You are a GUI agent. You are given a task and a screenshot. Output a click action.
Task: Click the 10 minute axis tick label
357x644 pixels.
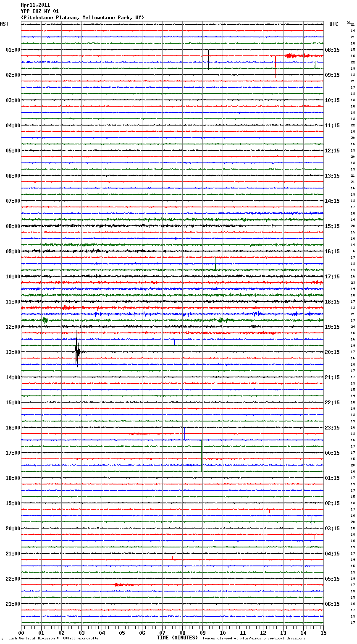click(223, 633)
